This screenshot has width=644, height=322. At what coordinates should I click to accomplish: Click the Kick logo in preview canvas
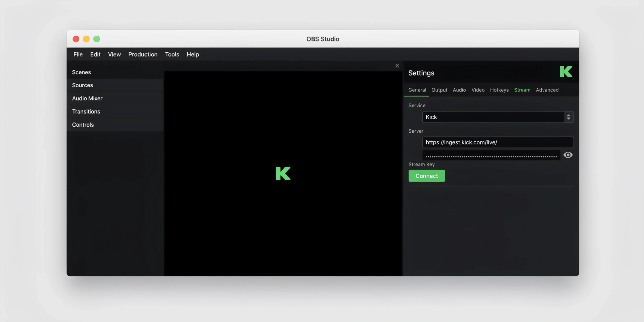click(x=283, y=173)
